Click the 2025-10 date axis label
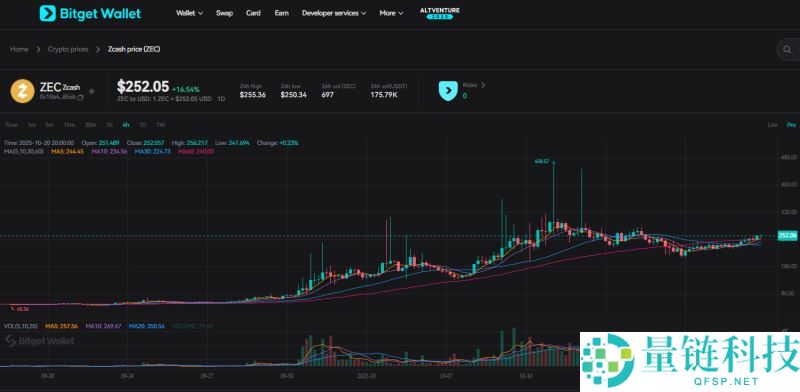 click(366, 375)
